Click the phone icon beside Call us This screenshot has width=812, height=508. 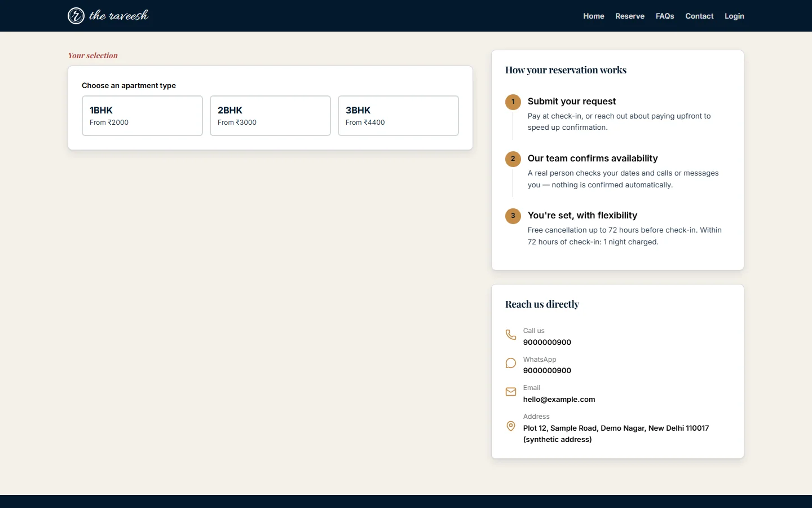[511, 335]
